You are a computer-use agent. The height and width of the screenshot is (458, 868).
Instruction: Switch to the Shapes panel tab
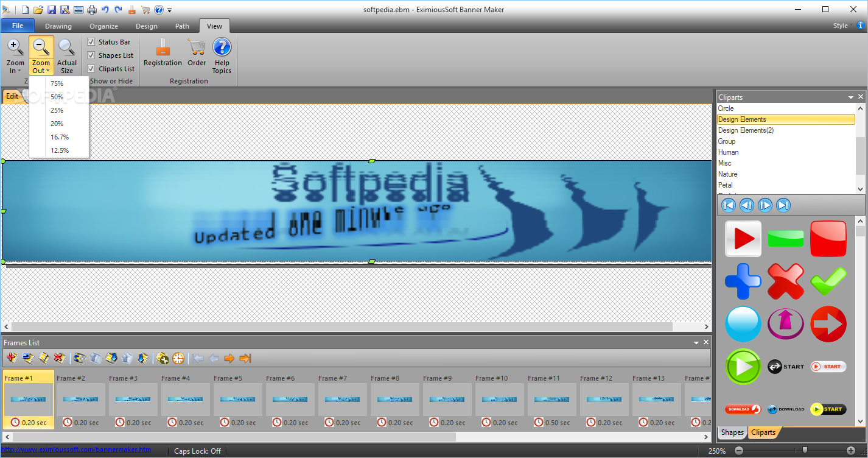(732, 432)
